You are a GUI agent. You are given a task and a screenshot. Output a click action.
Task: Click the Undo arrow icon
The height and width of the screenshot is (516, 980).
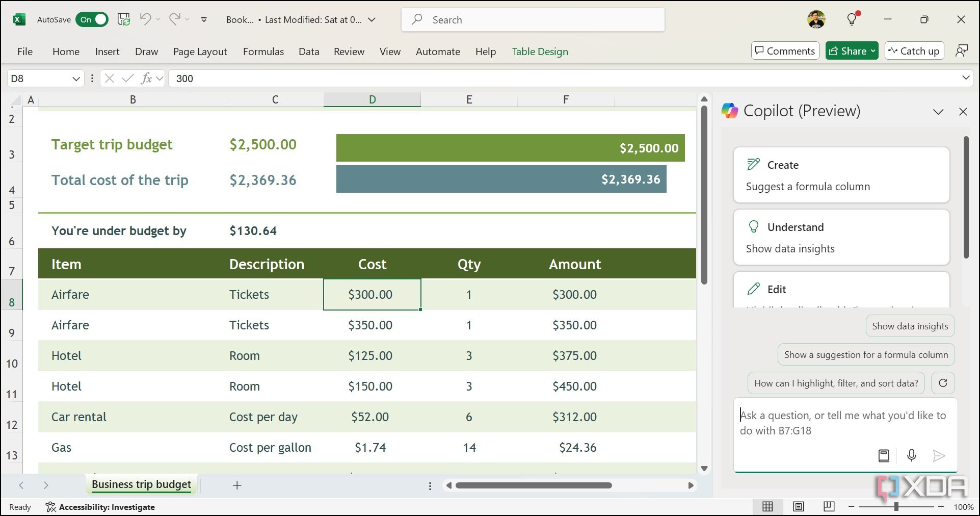[145, 19]
